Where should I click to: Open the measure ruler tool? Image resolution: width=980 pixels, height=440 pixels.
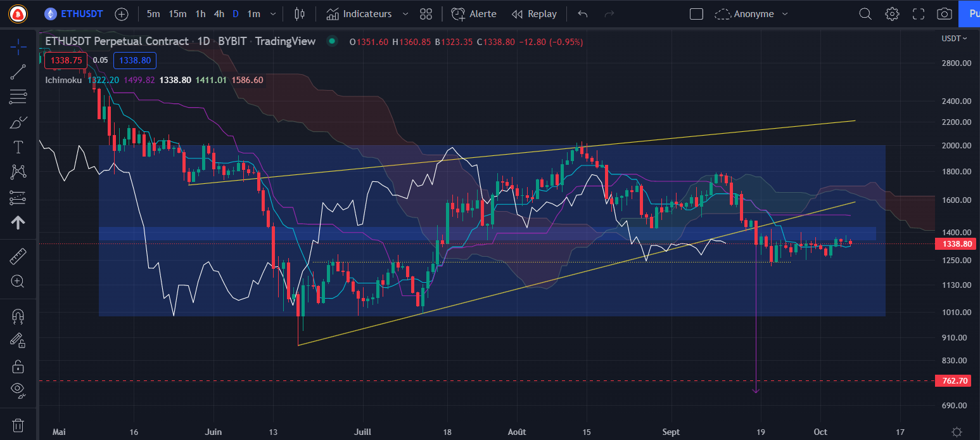click(18, 256)
